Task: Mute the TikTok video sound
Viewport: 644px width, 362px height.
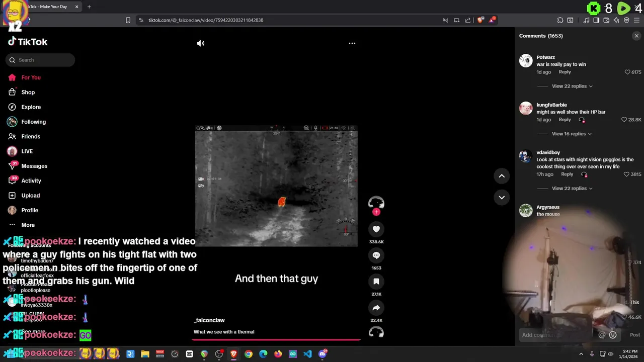Action: 201,43
